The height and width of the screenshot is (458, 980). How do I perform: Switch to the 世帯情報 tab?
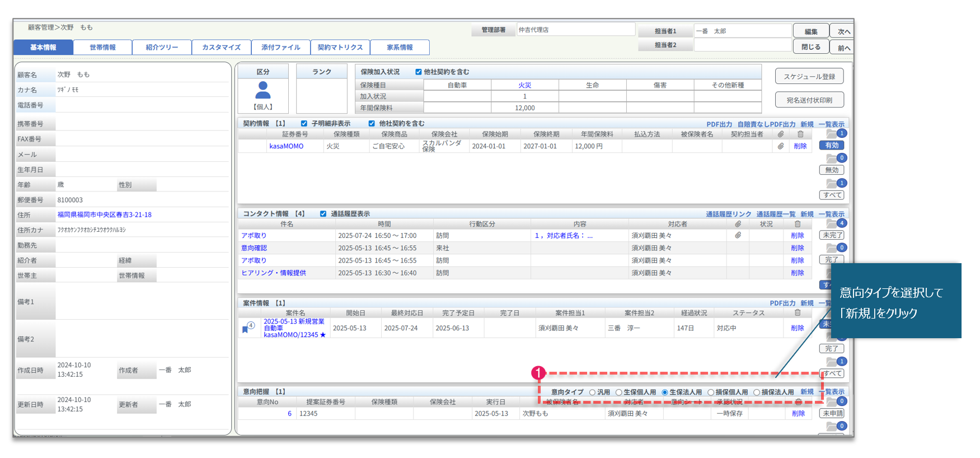click(x=102, y=48)
